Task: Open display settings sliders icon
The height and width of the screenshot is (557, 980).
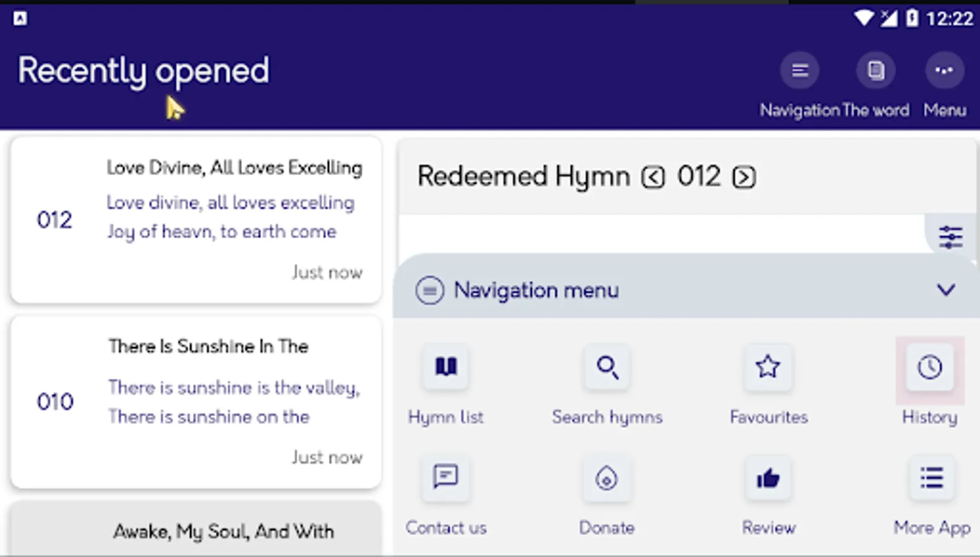Action: tap(950, 237)
